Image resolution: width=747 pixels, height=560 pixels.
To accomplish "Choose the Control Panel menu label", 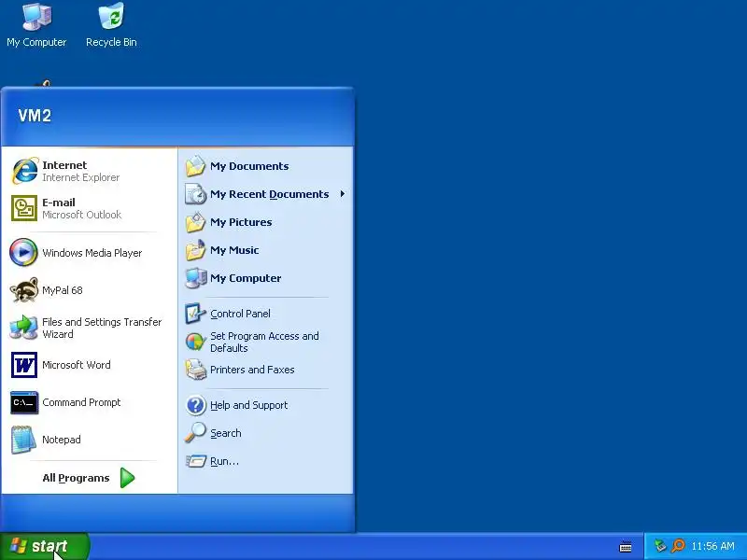I will 240,314.
